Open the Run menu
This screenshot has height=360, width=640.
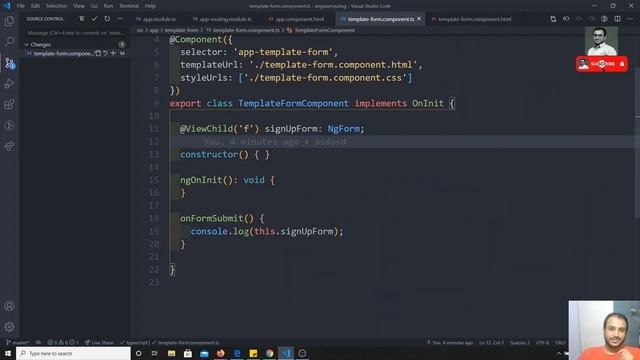108,6
